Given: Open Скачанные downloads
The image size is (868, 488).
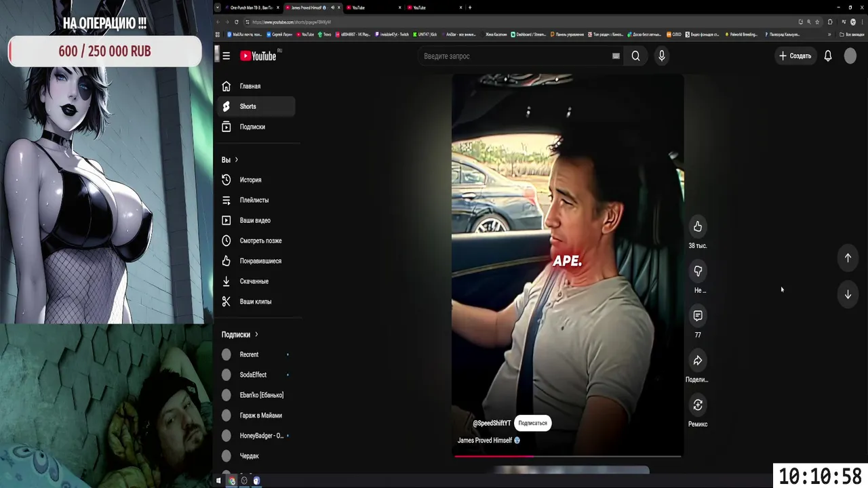Looking at the screenshot, I should [256, 281].
